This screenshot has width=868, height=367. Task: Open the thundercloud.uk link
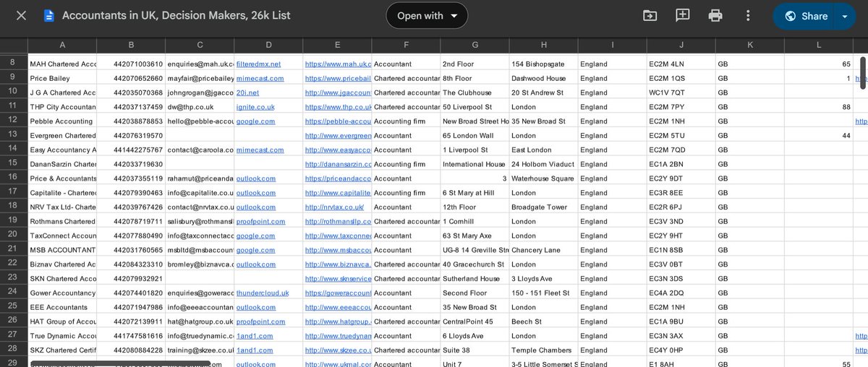[263, 293]
